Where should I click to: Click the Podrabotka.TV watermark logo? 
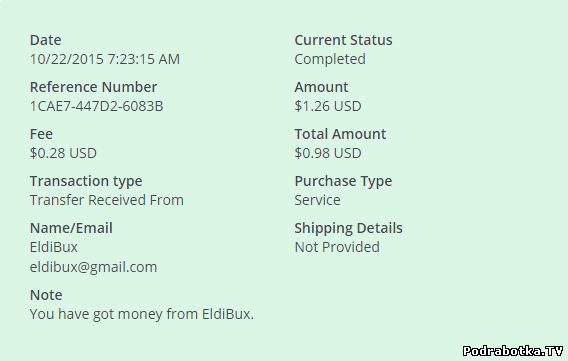[513, 351]
